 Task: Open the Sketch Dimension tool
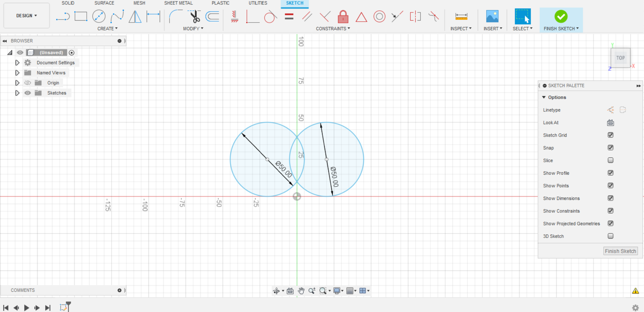[461, 16]
